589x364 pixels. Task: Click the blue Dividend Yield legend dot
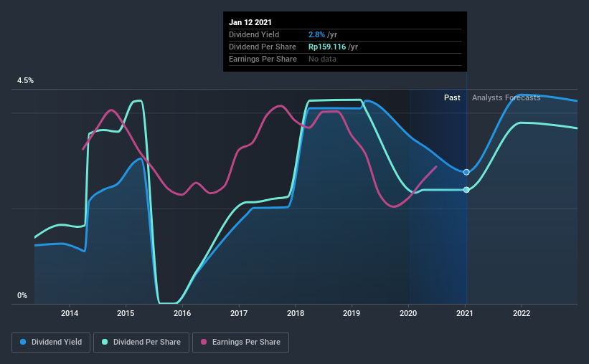click(x=23, y=342)
